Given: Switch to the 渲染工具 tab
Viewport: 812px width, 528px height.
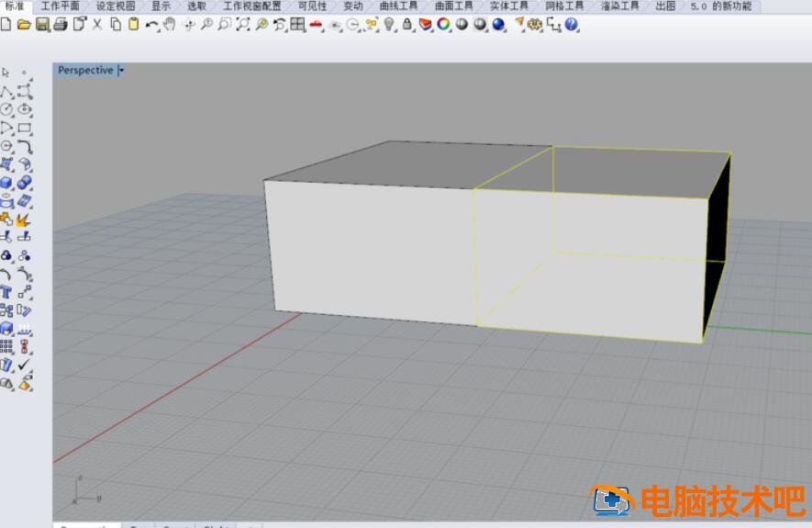Looking at the screenshot, I should 620,6.
